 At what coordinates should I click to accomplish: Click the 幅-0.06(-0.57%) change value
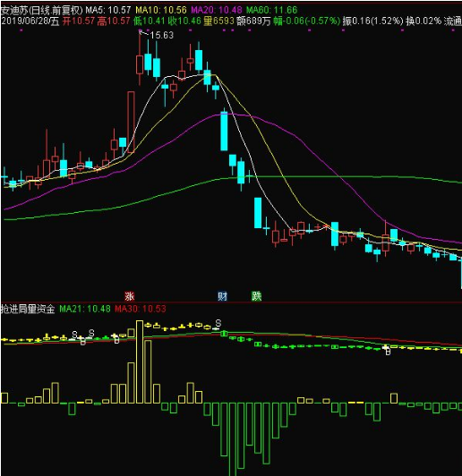[307, 21]
